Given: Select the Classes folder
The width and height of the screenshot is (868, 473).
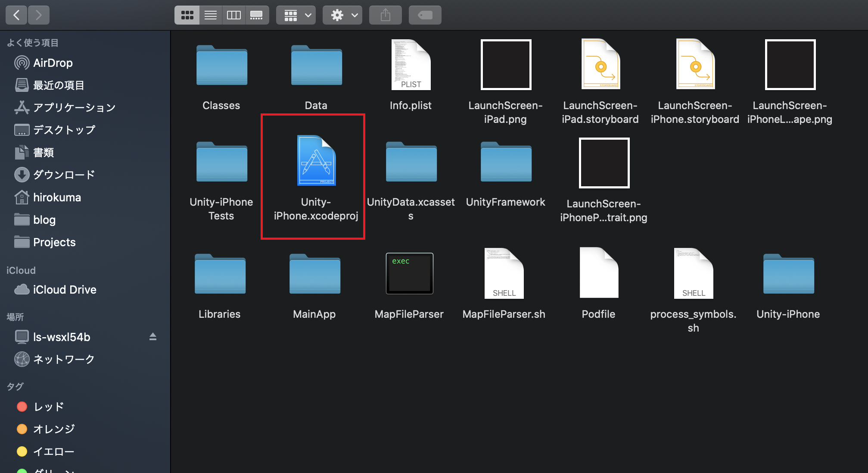Looking at the screenshot, I should coord(221,66).
